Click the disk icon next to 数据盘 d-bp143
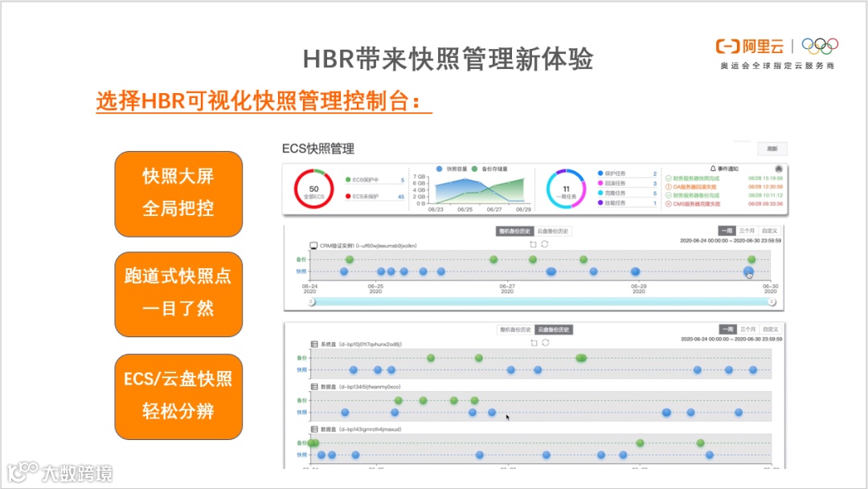The height and width of the screenshot is (489, 868). point(314,430)
